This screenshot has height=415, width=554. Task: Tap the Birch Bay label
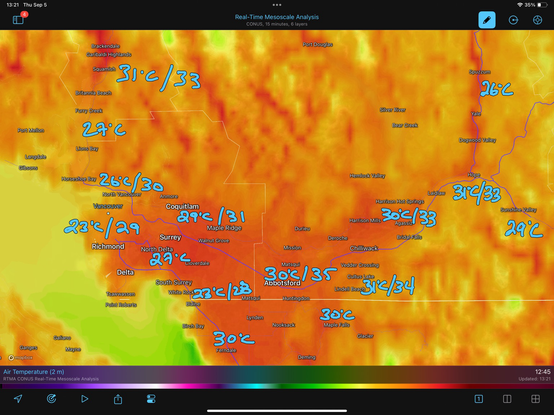193,326
